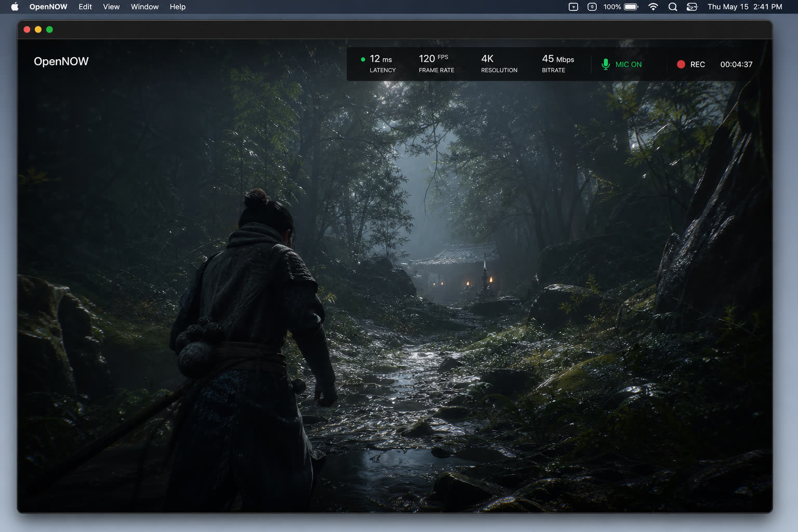798x532 pixels.
Task: Click the FRAME RATE label
Action: pyautogui.click(x=436, y=70)
